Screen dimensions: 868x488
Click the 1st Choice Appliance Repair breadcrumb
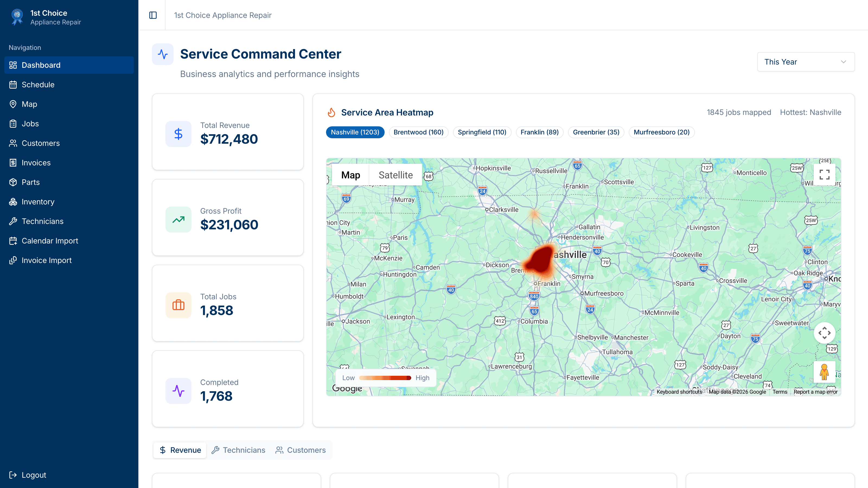[x=223, y=15]
